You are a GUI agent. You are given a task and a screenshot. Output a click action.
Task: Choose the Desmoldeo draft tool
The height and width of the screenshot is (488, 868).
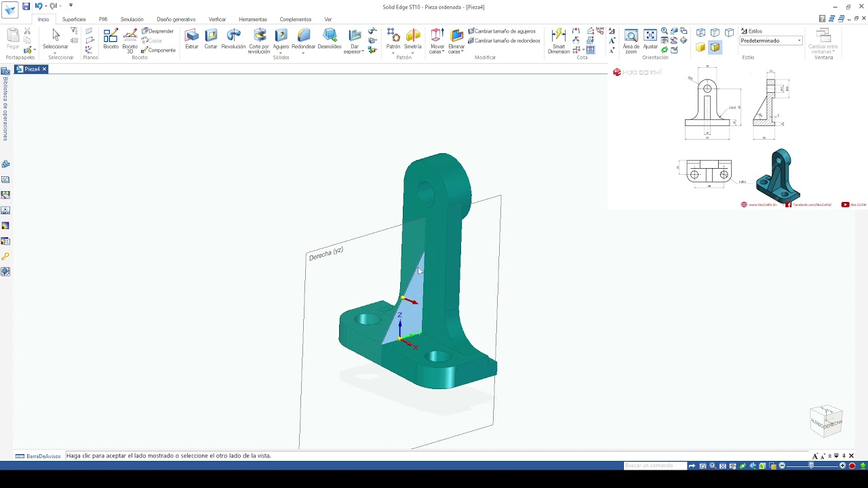[330, 39]
